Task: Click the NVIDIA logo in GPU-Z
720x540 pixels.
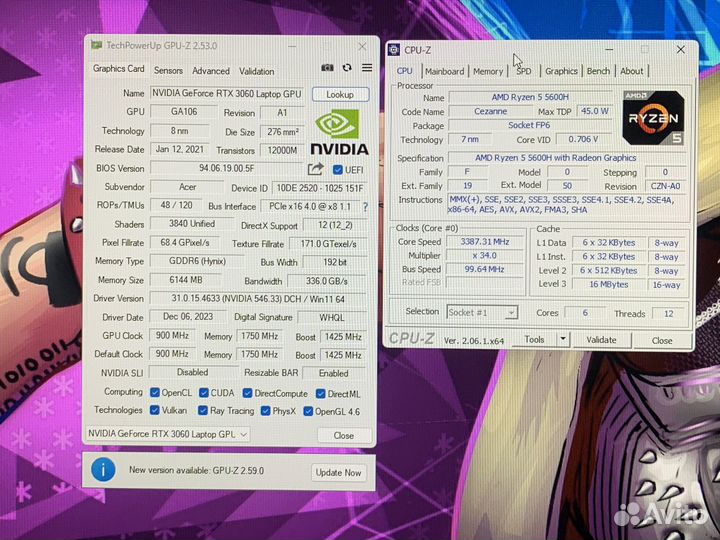Action: point(339,133)
